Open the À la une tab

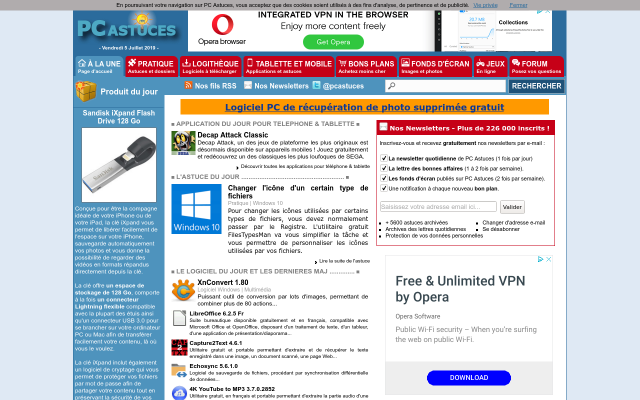pyautogui.click(x=99, y=67)
